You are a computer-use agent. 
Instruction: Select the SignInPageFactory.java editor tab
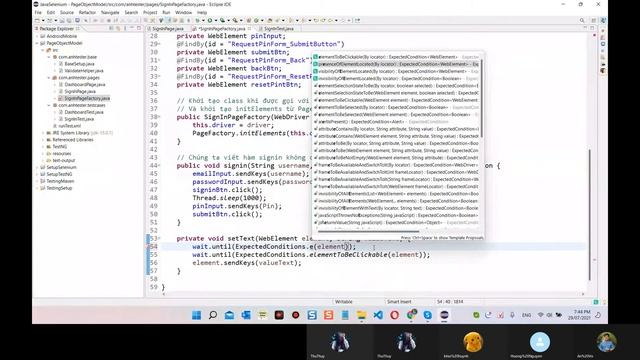coord(222,29)
